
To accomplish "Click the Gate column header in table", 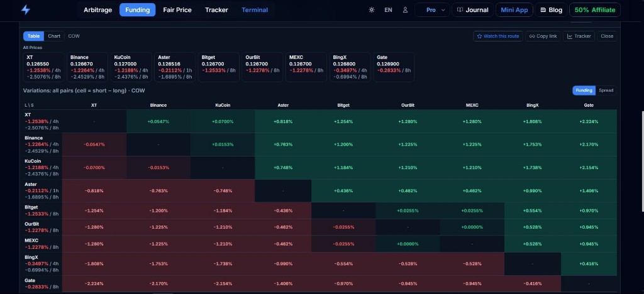I will [589, 106].
